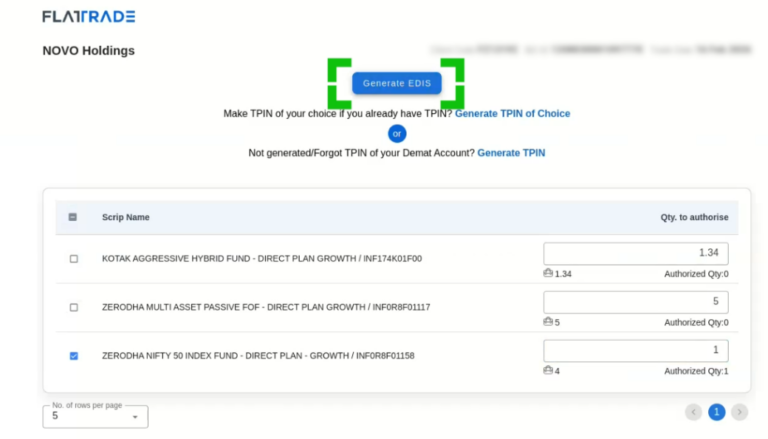Open the No. of rows per page dropdown
Image resolution: width=768 pixels, height=439 pixels.
[x=95, y=416]
